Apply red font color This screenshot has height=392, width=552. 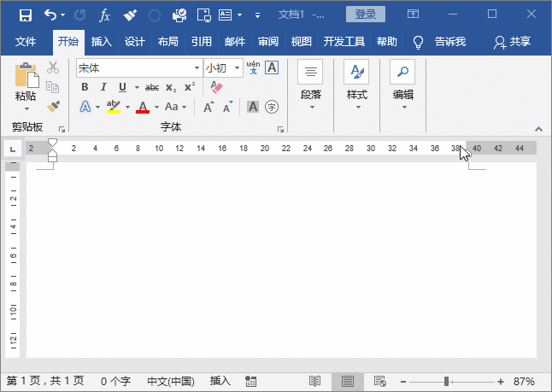point(143,107)
